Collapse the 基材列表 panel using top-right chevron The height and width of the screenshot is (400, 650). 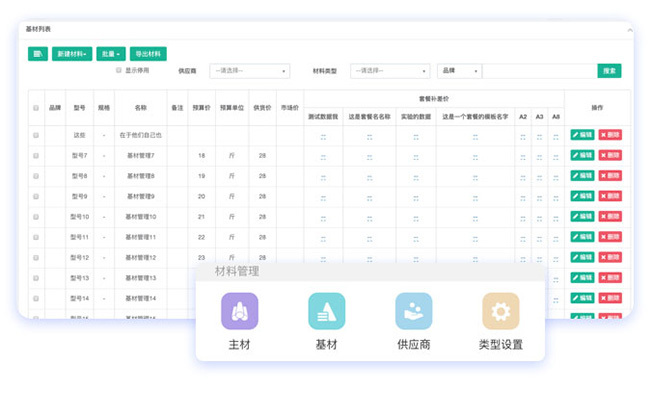click(x=629, y=31)
